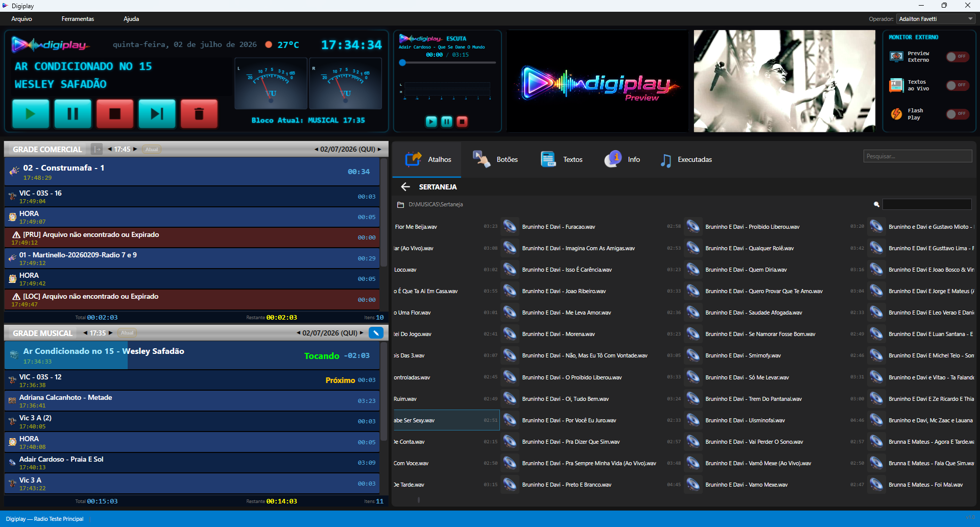The height and width of the screenshot is (527, 980).
Task: Go to next date in Grade Musical
Action: pos(362,333)
